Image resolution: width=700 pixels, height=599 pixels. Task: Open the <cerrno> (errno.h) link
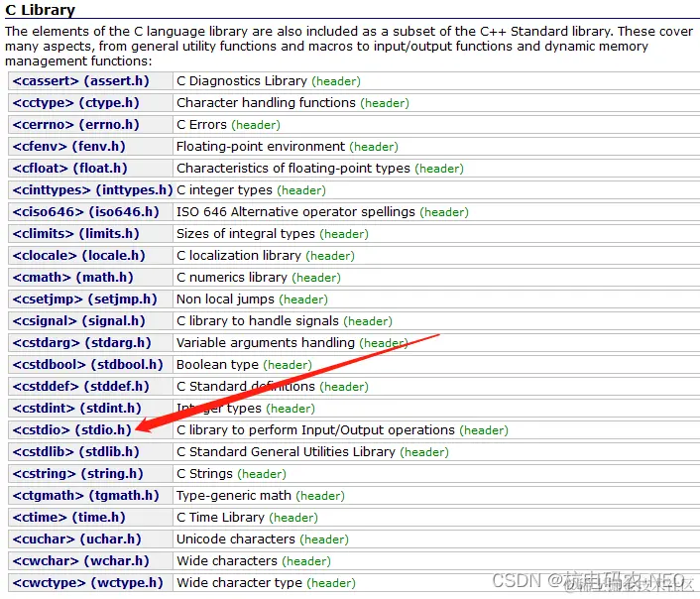[x=76, y=125]
